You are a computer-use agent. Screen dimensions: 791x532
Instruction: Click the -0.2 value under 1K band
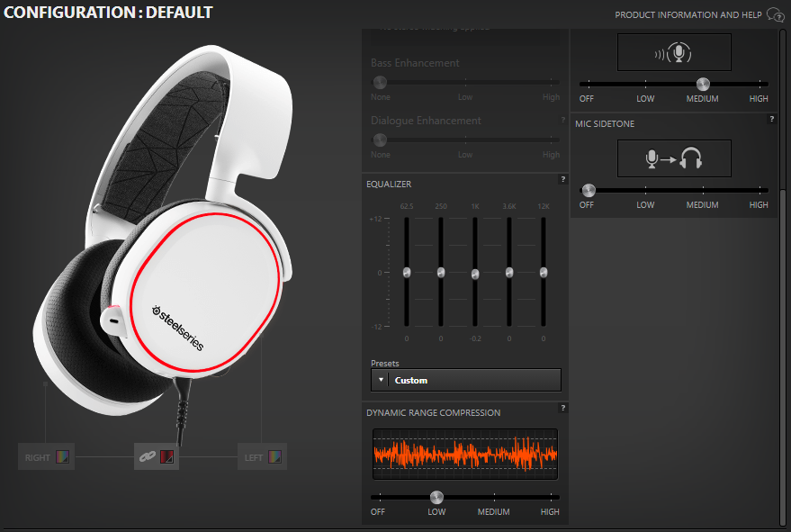(475, 338)
